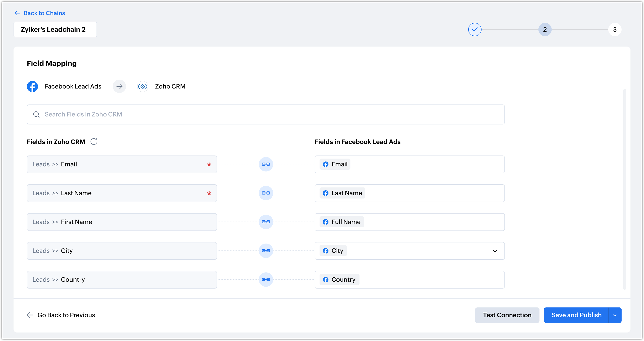Select step 2 in progress indicator
644x341 pixels.
click(545, 29)
